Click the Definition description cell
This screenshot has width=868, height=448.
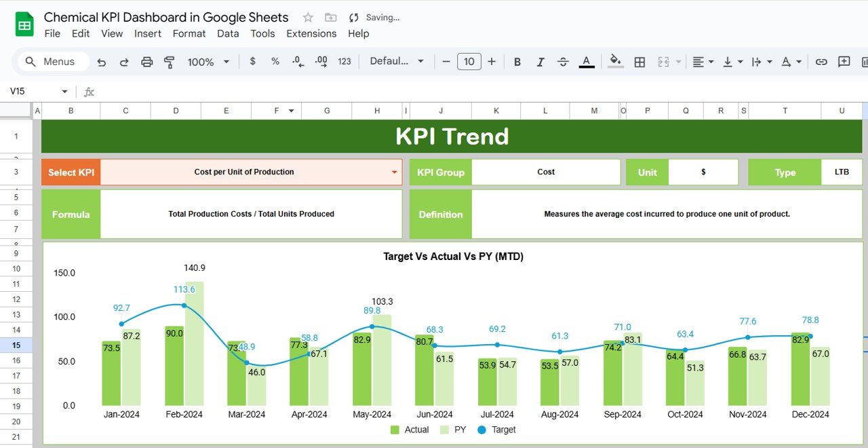point(667,214)
